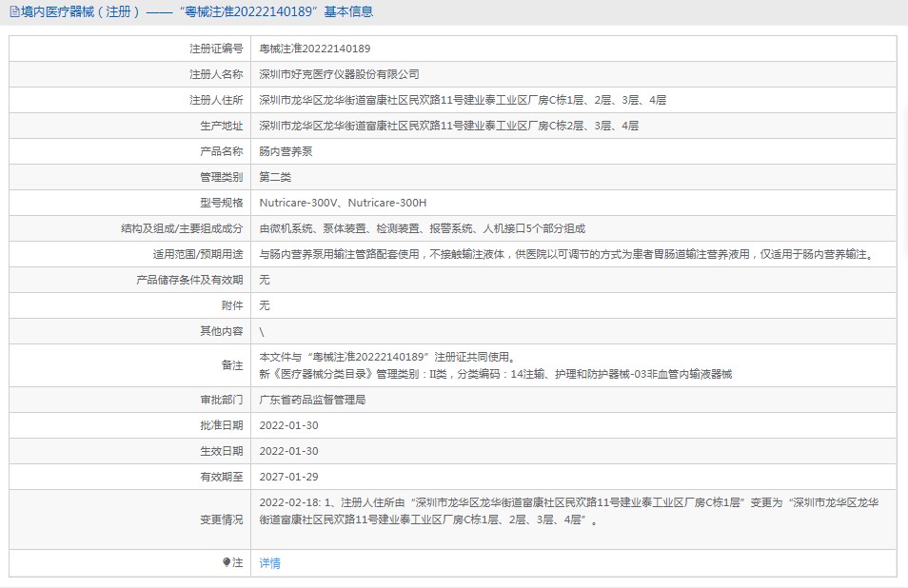This screenshot has width=908, height=588.
Task: Click the management category value 第二类
Action: coord(275,177)
